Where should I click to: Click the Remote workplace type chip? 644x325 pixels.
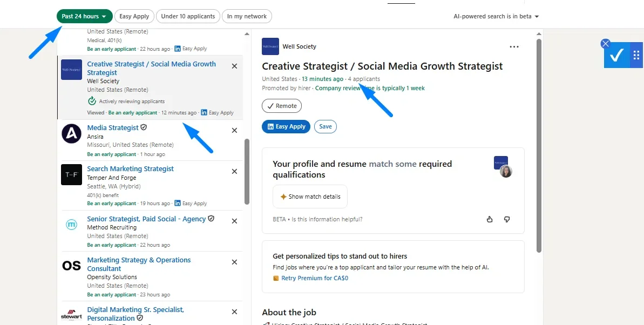[x=282, y=106]
